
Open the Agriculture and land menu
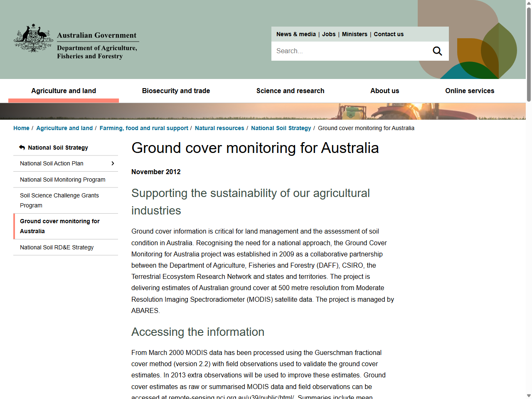click(64, 91)
